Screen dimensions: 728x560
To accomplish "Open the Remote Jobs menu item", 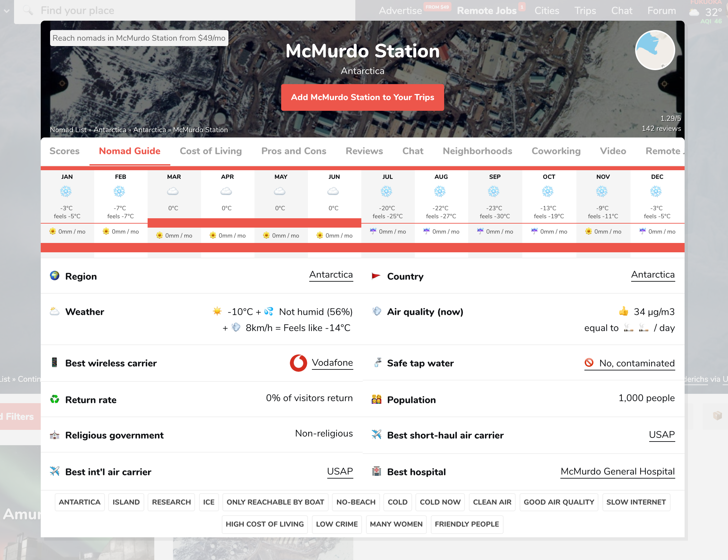I will pos(487,11).
